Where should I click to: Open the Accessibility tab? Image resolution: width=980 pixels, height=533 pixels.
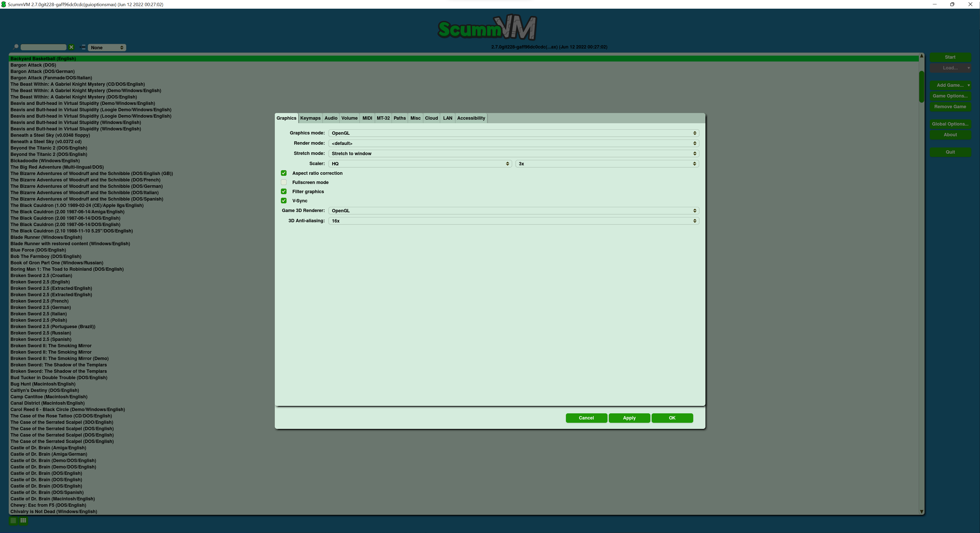[x=471, y=118]
